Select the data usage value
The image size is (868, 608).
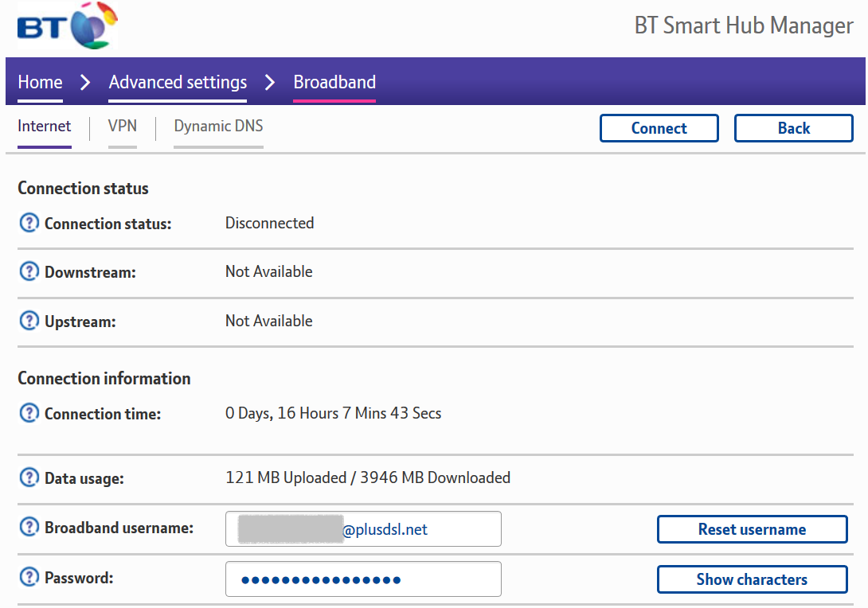pyautogui.click(x=368, y=477)
